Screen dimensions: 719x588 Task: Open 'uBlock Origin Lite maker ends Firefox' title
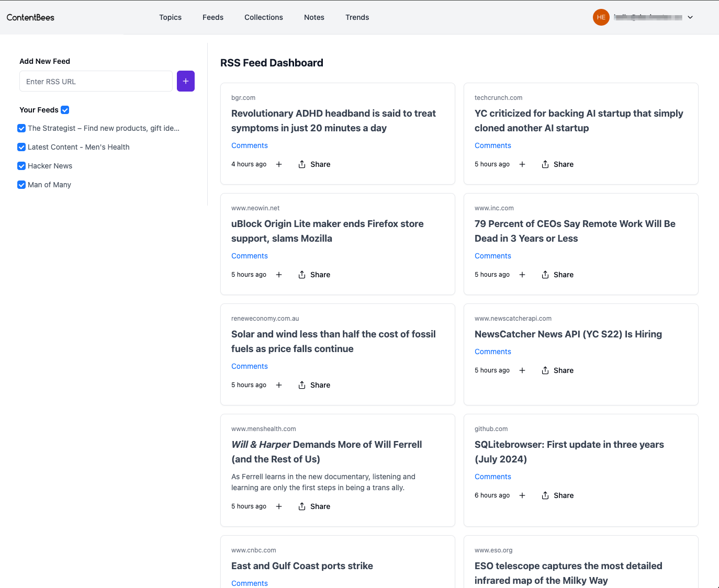(x=328, y=231)
